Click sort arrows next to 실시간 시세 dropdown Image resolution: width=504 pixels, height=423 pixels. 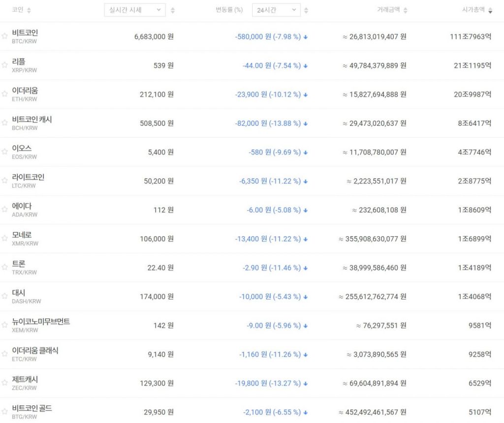(172, 10)
